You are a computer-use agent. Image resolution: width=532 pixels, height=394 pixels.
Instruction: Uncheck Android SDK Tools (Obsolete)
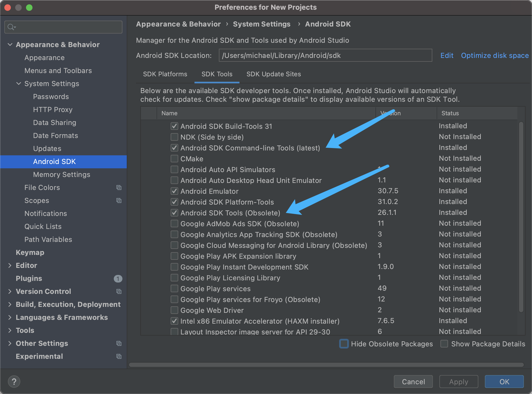174,213
